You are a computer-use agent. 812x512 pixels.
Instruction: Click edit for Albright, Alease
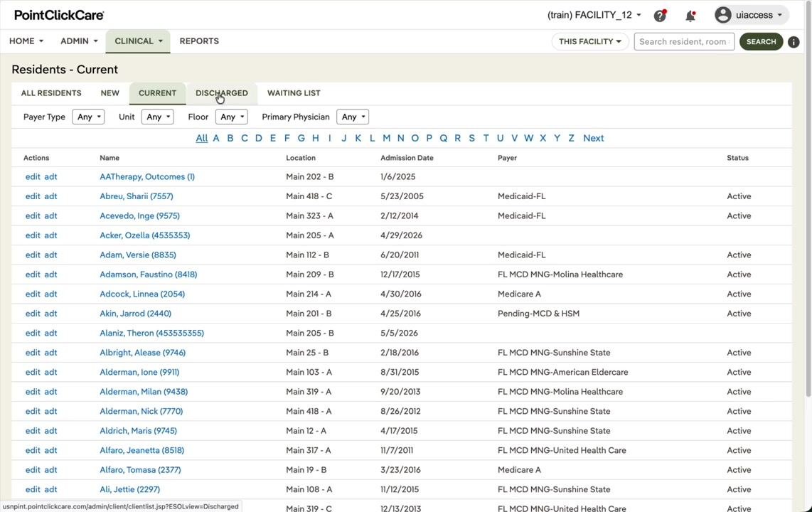click(x=33, y=353)
